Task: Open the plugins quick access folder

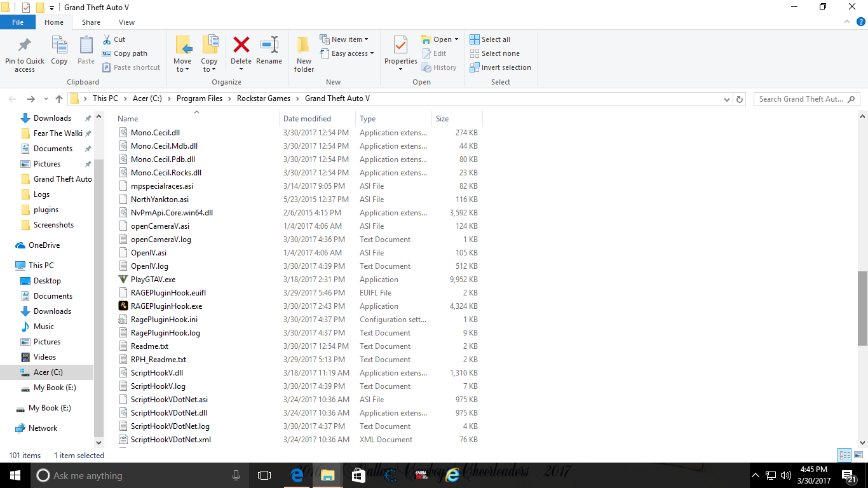Action: [x=46, y=210]
